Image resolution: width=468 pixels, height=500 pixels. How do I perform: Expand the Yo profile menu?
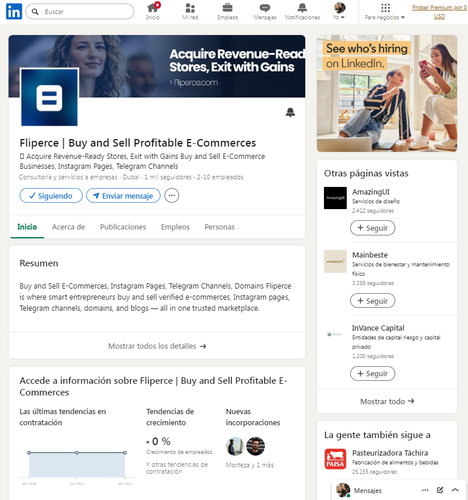[x=339, y=11]
